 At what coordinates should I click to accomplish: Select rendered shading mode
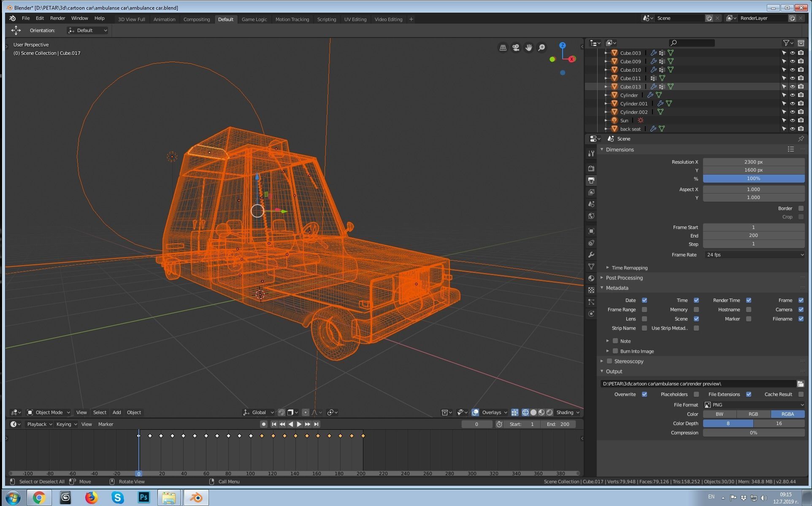(x=549, y=412)
